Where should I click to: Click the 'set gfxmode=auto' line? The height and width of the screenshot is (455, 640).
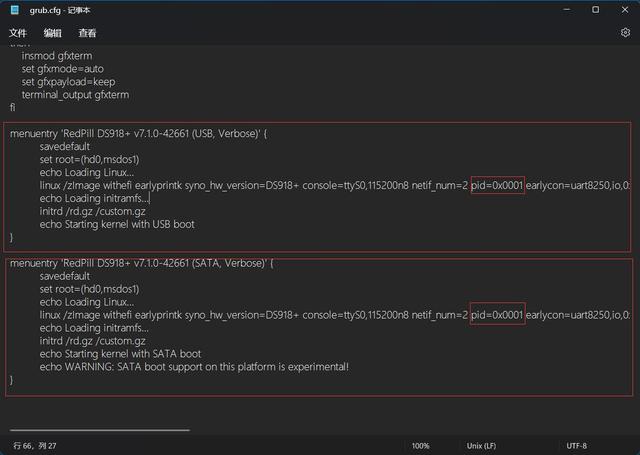tap(62, 69)
